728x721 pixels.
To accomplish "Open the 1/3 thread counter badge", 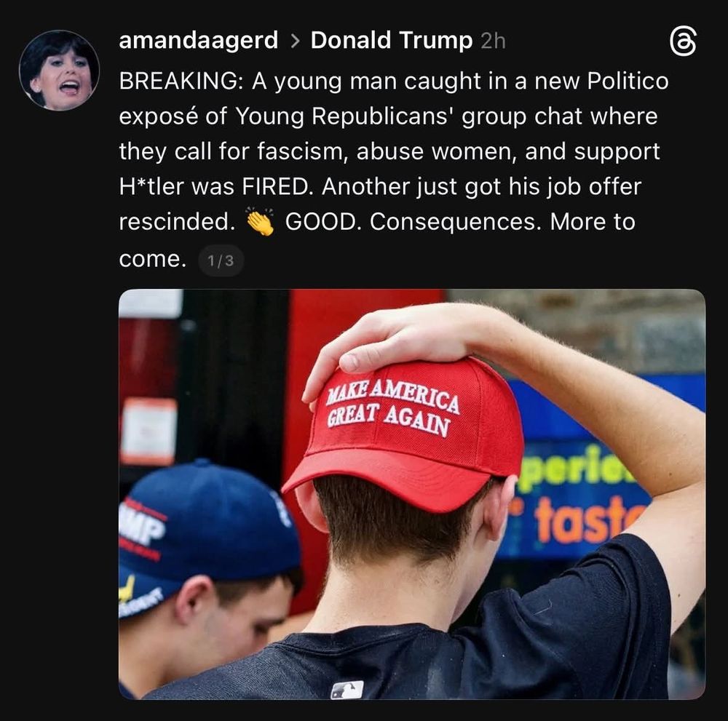I will tap(221, 260).
